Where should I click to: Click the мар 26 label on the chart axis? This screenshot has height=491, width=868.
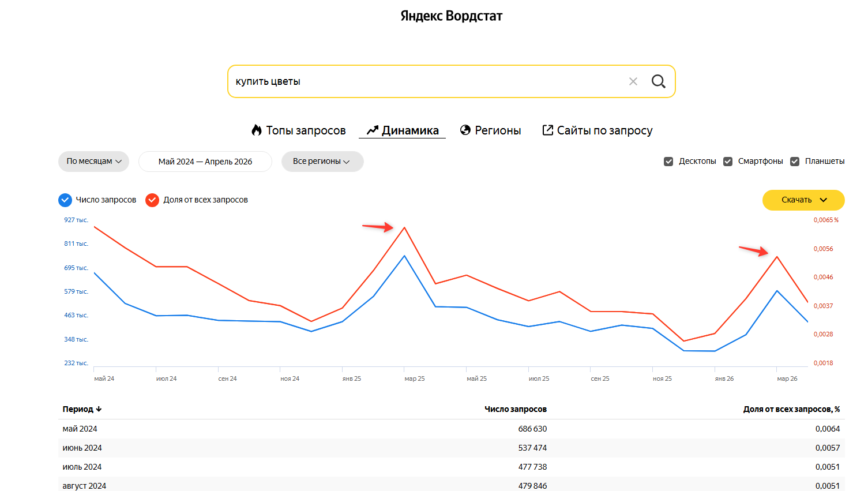[x=787, y=379]
